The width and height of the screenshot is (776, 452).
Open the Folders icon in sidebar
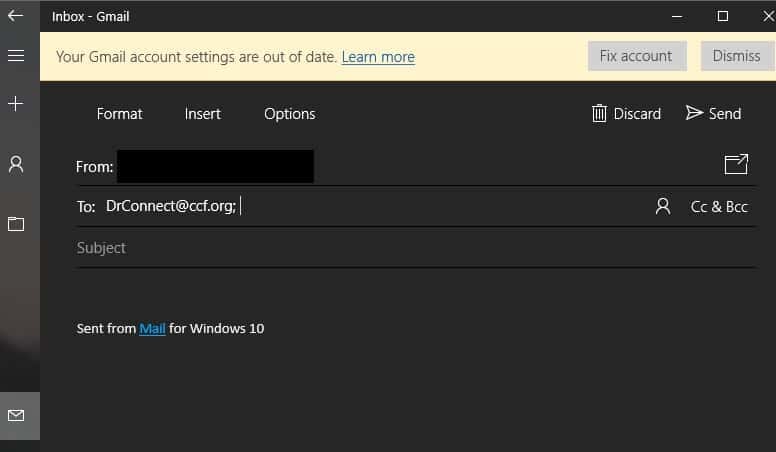[x=16, y=224]
